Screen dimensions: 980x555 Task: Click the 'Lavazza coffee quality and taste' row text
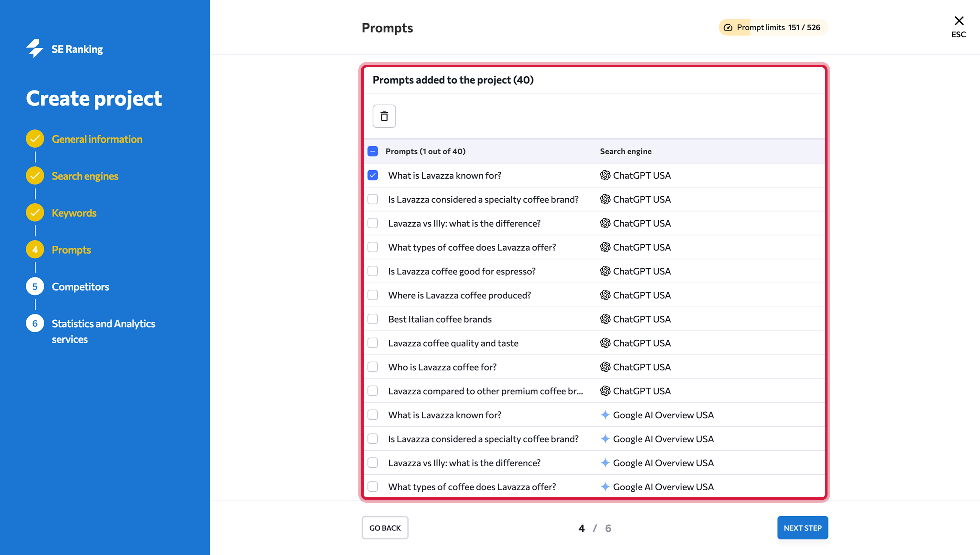point(453,343)
